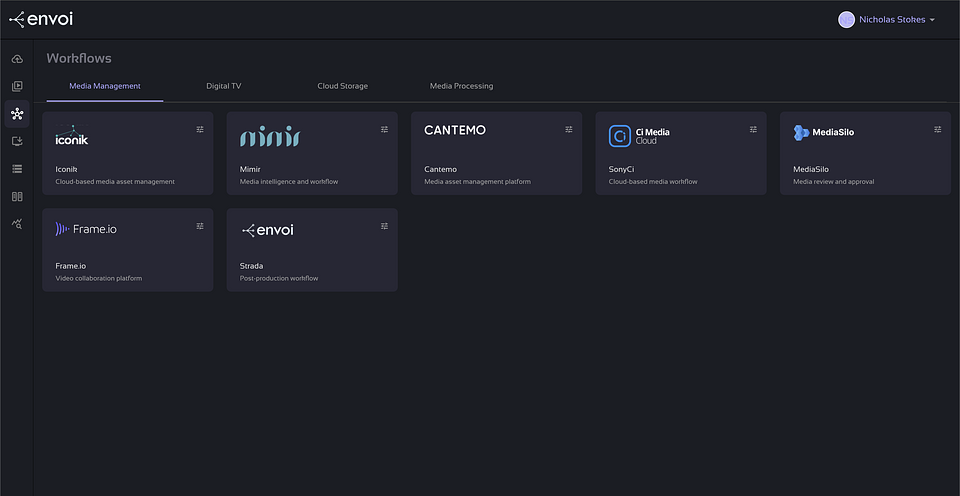Image resolution: width=960 pixels, height=496 pixels.
Task: Open the MediaSilo workflow card
Action: (865, 153)
